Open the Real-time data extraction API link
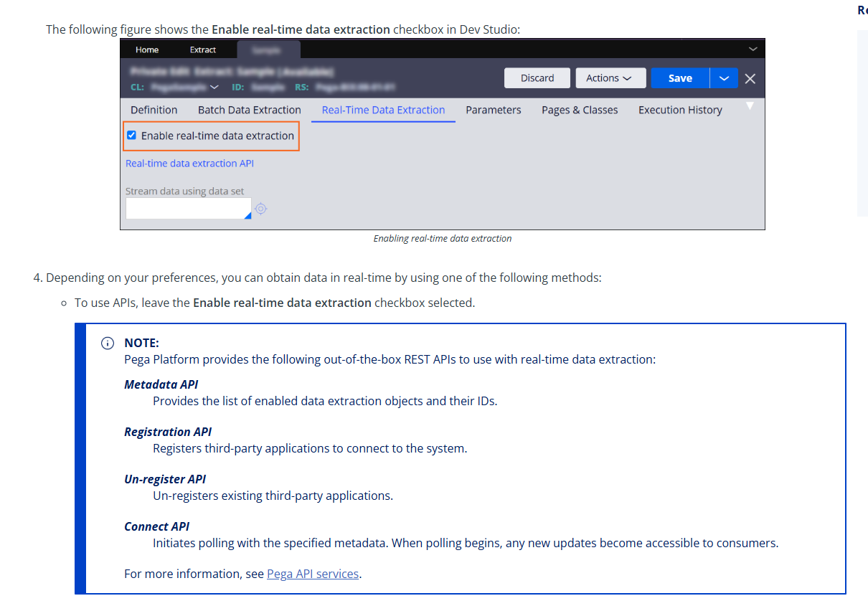Viewport: 868px width, 606px height. [x=189, y=163]
